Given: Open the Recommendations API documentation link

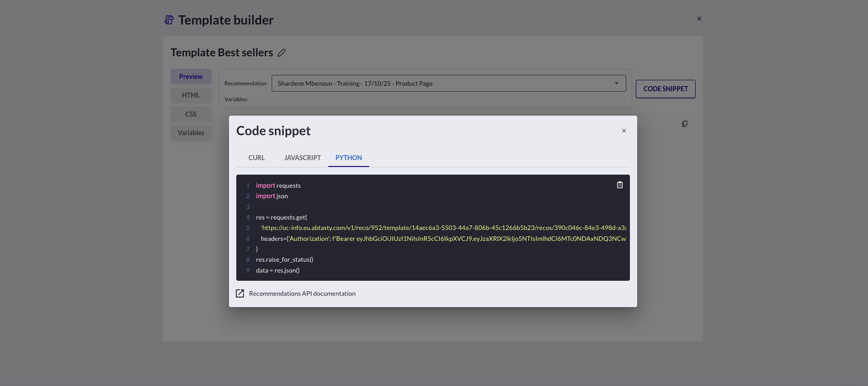Looking at the screenshot, I should tap(302, 293).
